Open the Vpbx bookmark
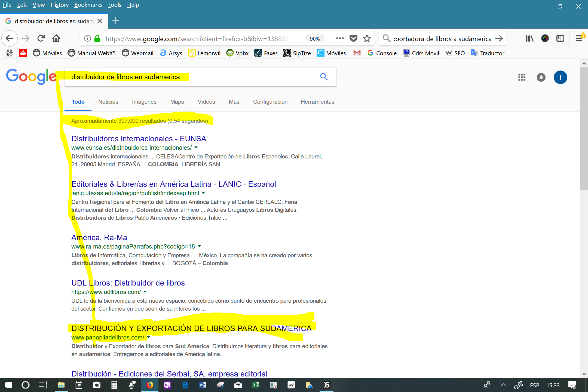This screenshot has height=392, width=588. (x=237, y=53)
